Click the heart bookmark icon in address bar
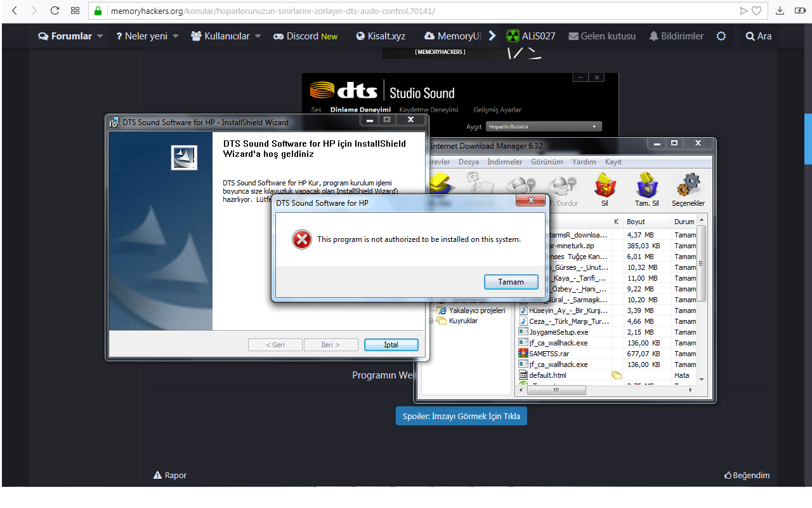 click(757, 11)
